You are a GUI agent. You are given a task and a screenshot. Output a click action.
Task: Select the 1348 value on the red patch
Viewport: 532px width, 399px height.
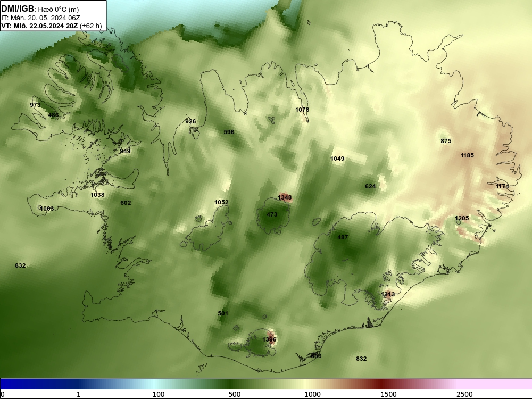285,197
